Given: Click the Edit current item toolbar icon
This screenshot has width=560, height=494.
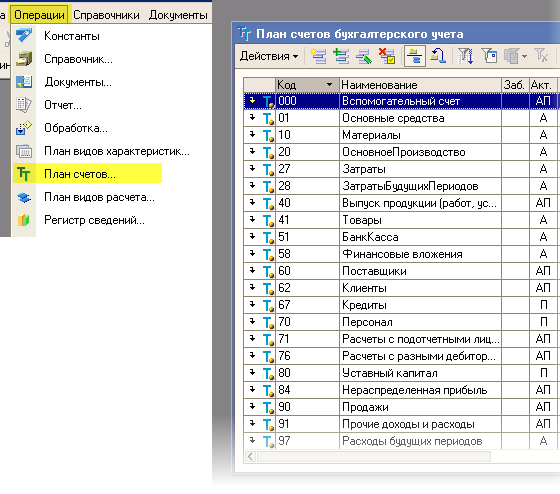Looking at the screenshot, I should (364, 56).
